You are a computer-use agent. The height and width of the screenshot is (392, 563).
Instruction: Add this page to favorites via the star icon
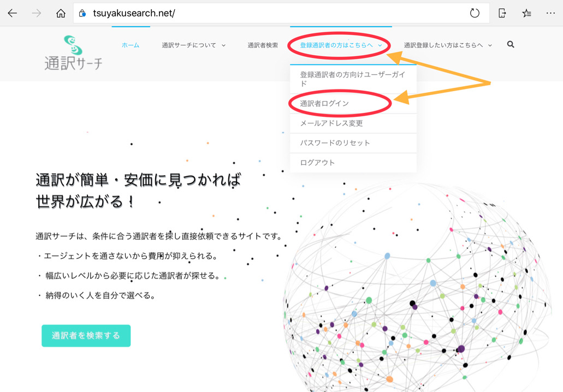pos(526,13)
